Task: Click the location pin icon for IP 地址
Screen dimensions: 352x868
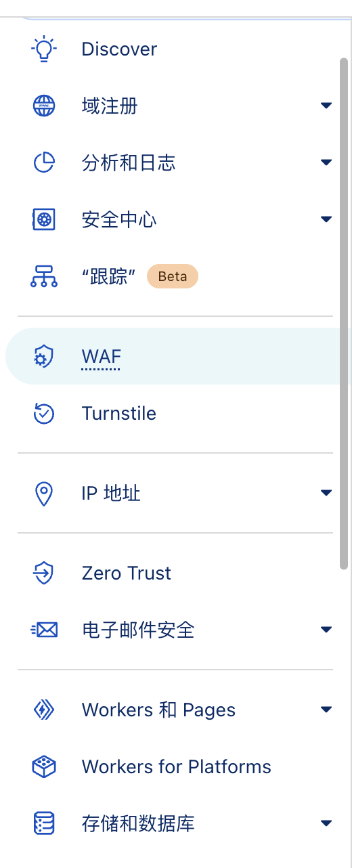Action: point(44,494)
